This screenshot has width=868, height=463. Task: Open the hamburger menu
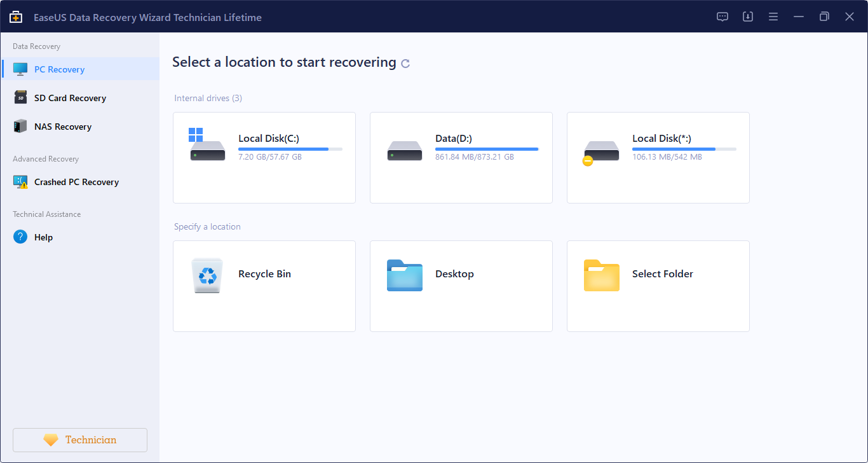click(x=773, y=17)
